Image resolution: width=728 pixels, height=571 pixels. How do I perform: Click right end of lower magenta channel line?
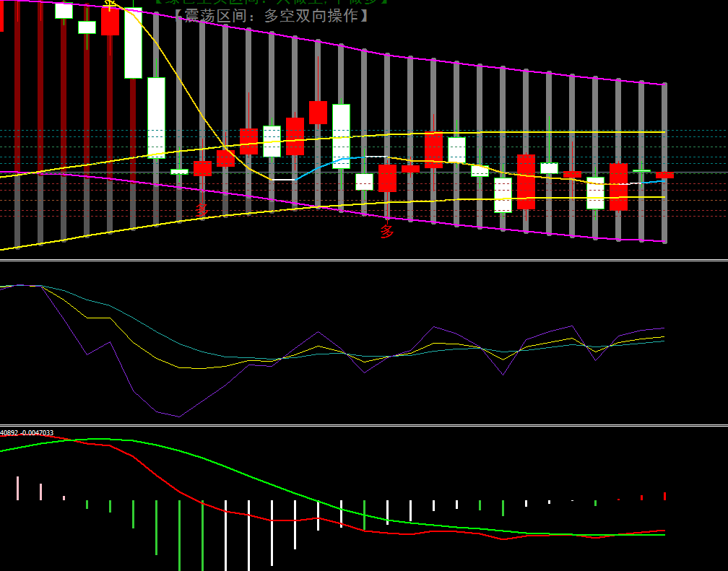(663, 241)
